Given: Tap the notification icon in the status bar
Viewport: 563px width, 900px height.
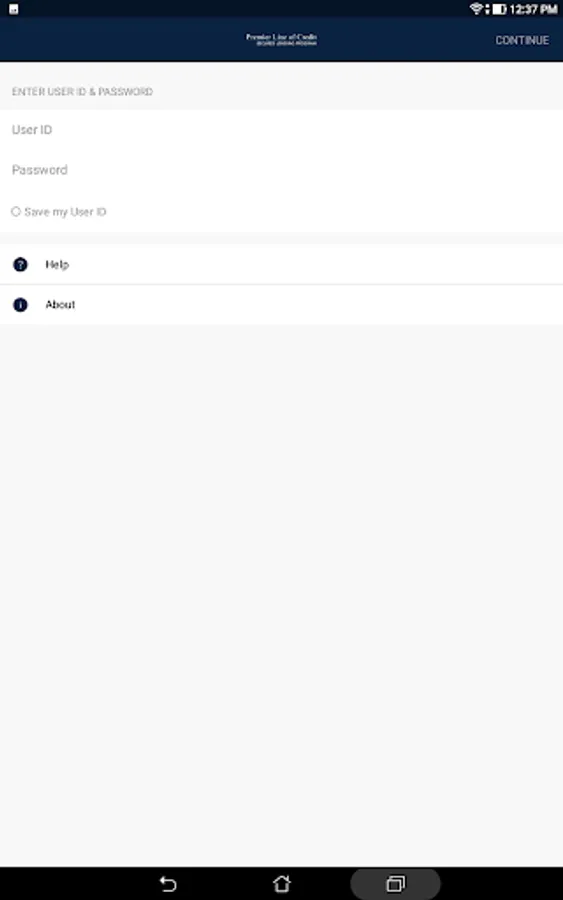Looking at the screenshot, I should click(x=14, y=9).
